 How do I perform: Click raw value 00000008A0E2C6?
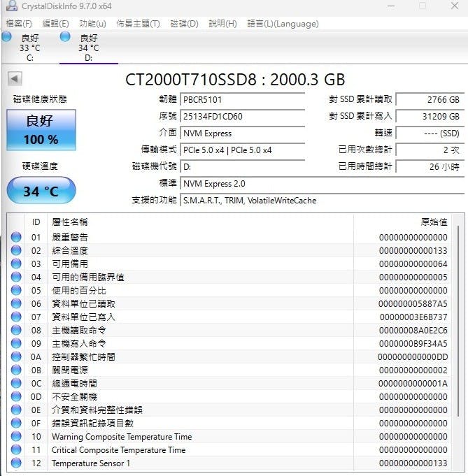tap(413, 331)
